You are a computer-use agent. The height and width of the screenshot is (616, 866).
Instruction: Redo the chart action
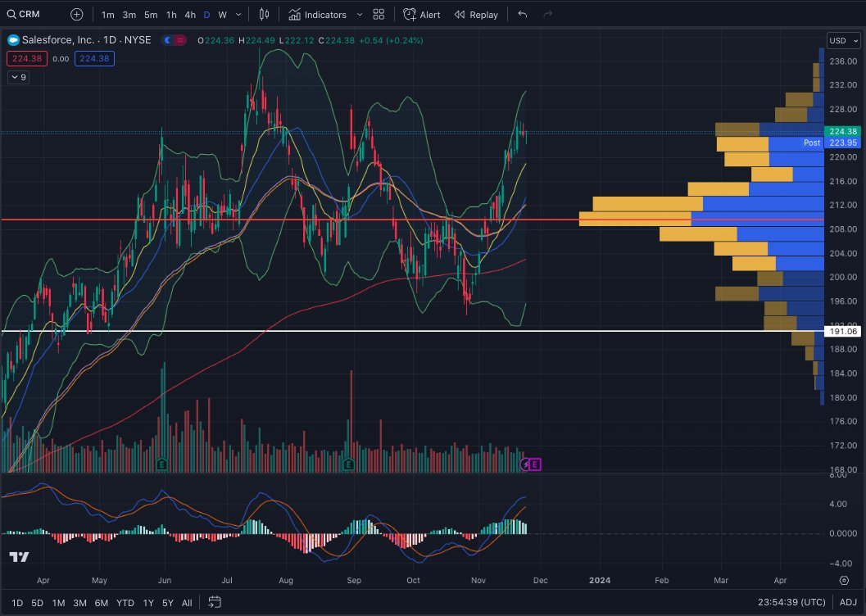coord(548,15)
